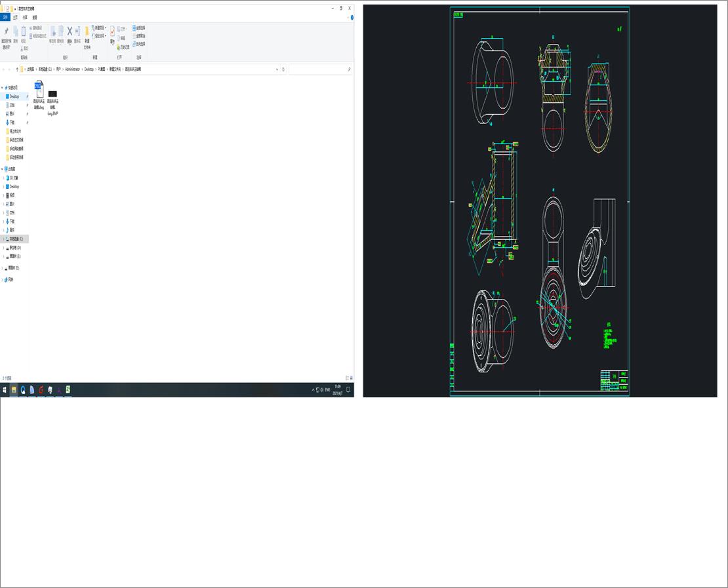Pin current folder to Quick access

click(x=7, y=31)
